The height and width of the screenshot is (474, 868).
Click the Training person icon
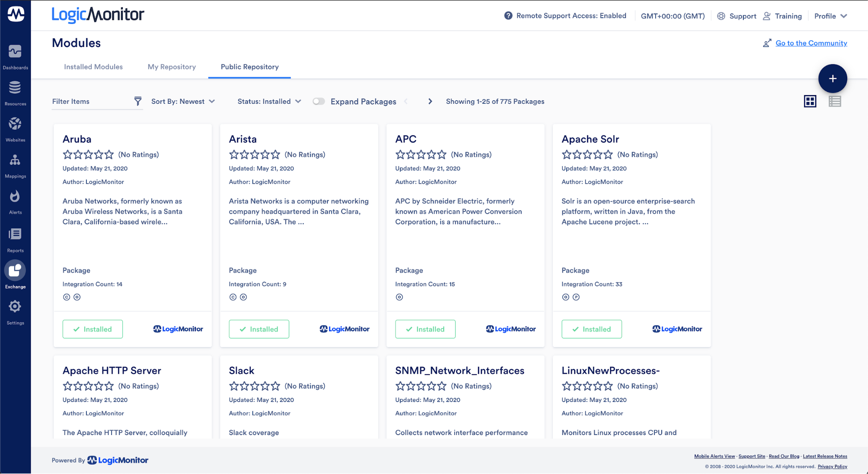(x=767, y=16)
